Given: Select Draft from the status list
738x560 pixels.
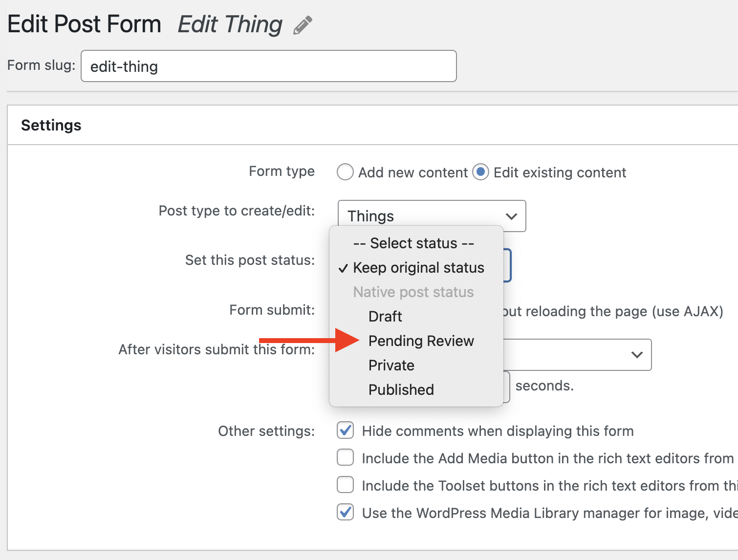Looking at the screenshot, I should (x=385, y=317).
